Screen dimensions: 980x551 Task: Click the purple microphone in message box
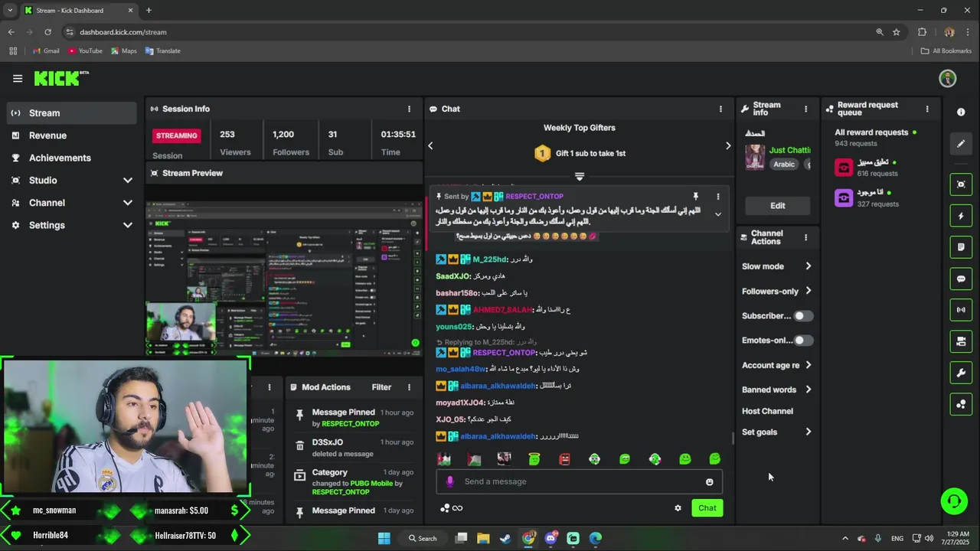tap(450, 481)
